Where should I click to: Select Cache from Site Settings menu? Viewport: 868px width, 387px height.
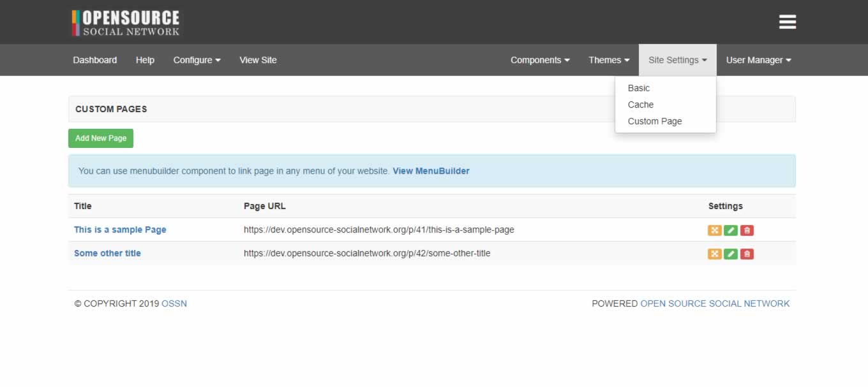click(x=641, y=105)
